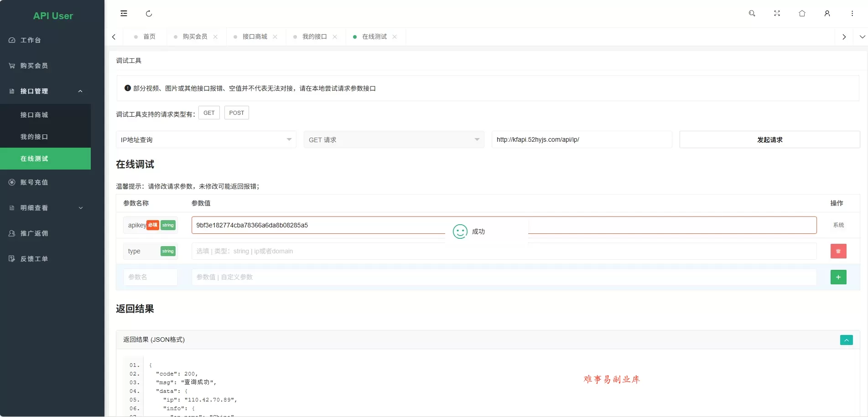Click the 系统 label in apikey row
The width and height of the screenshot is (868, 417).
(838, 225)
